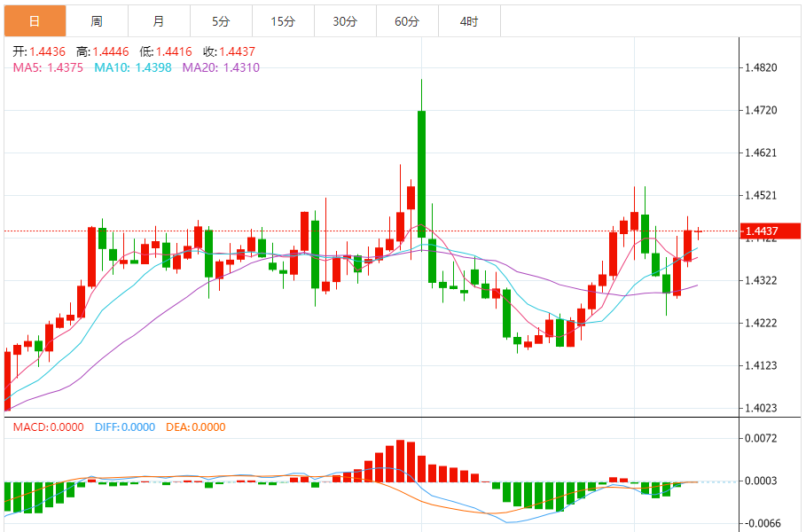
Task: Click the 1.4521 price axis label
Action: pyautogui.click(x=762, y=196)
